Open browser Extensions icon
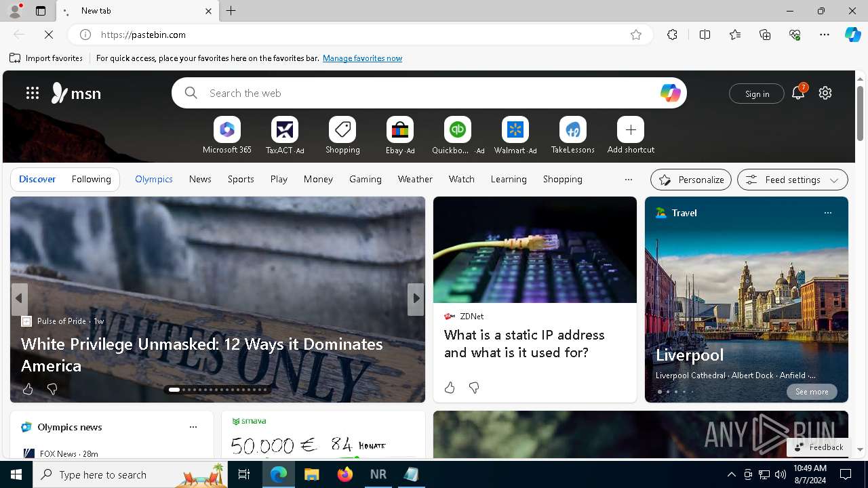 [672, 35]
